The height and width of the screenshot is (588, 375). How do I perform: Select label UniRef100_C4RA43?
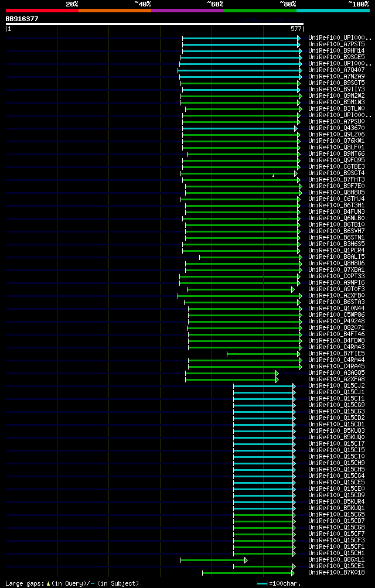(x=336, y=347)
